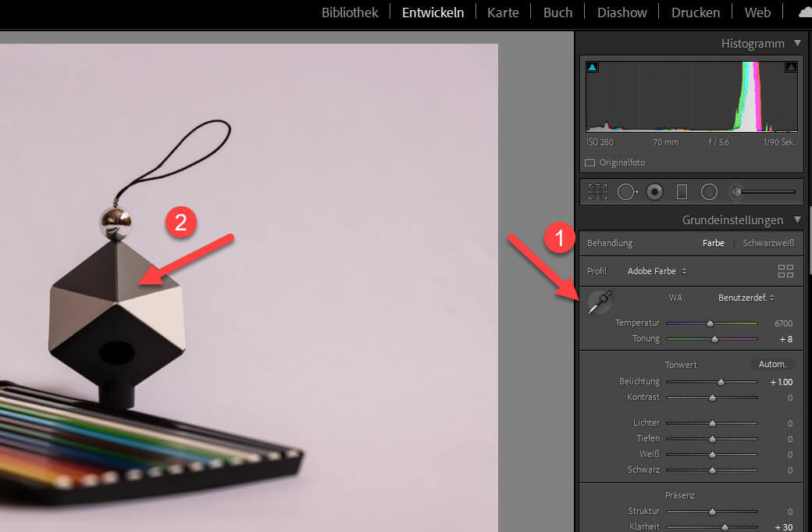Enable the Originalfoto checkbox

point(589,162)
